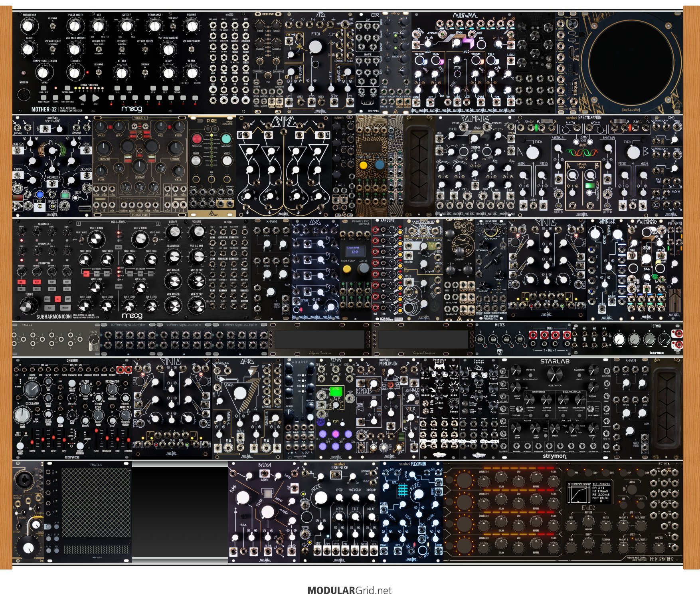
Task: Toggle channel 4 switch on Mutes module
Action: (519, 339)
